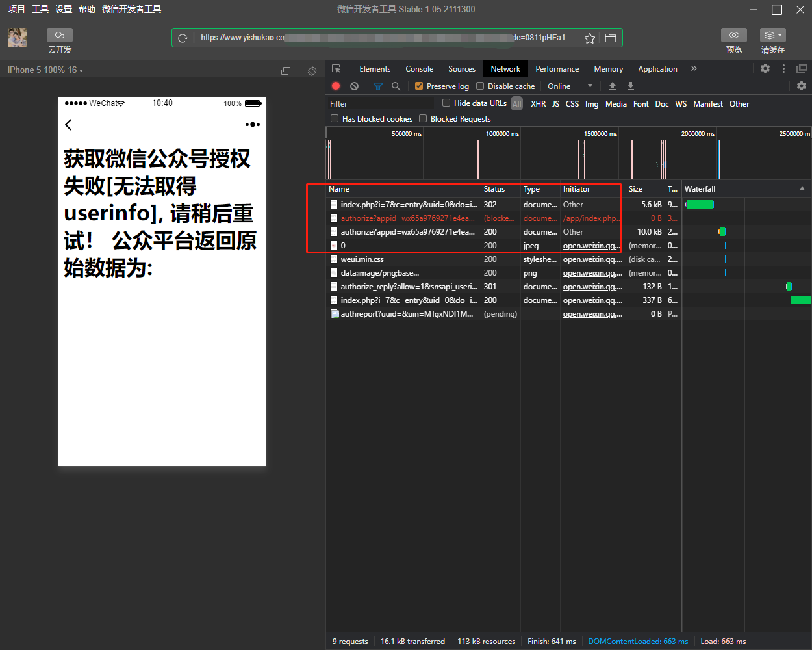Viewport: 812px width, 650px height.
Task: Filter requests by CSS type
Action: tap(572, 104)
